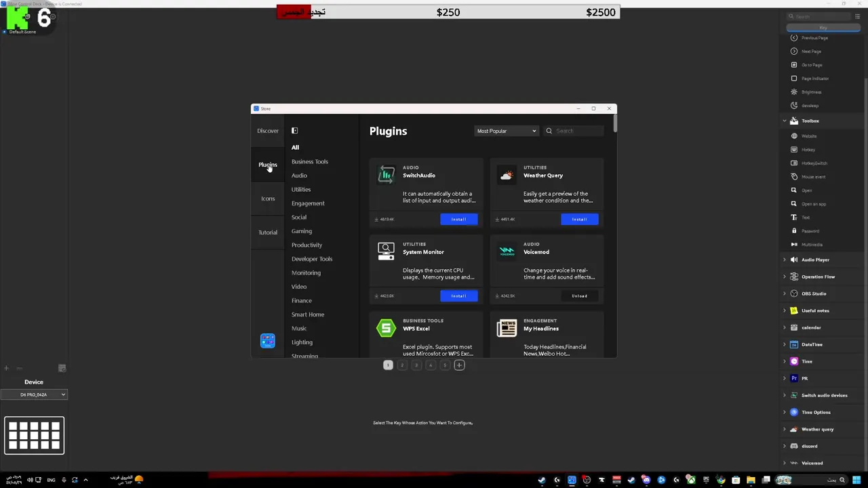Click the devsleep moon icon

pyautogui.click(x=794, y=106)
